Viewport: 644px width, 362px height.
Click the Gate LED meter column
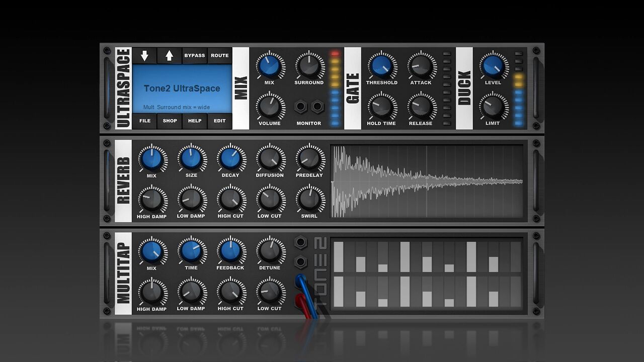pyautogui.click(x=447, y=88)
